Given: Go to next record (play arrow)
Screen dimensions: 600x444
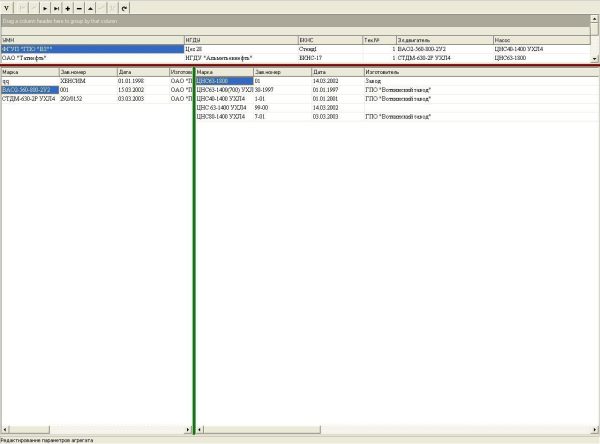Looking at the screenshot, I should [x=45, y=8].
